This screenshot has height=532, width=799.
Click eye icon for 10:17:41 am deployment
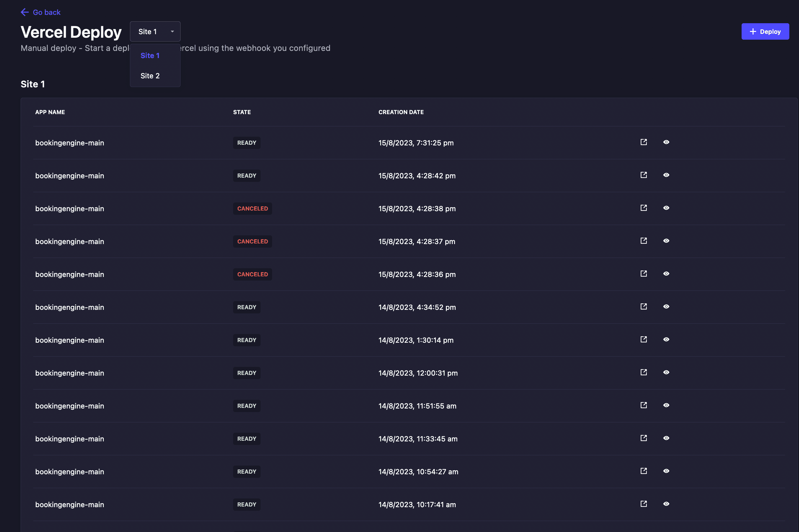666,504
